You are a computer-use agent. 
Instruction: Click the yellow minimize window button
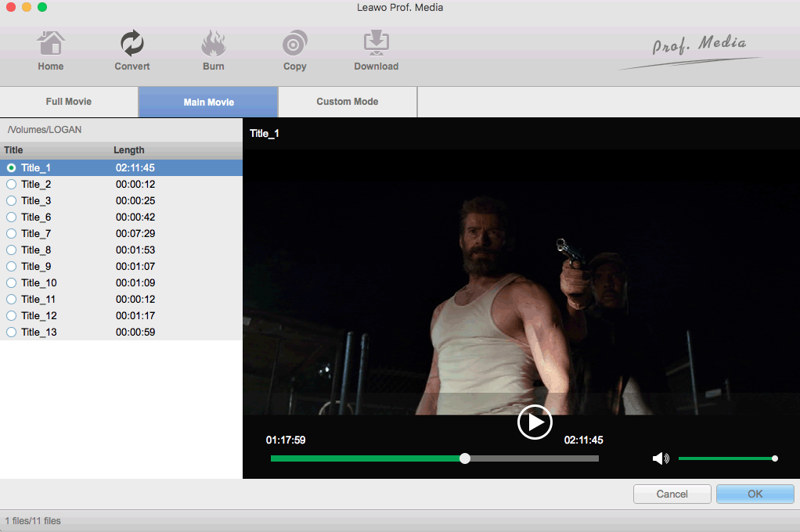(27, 7)
